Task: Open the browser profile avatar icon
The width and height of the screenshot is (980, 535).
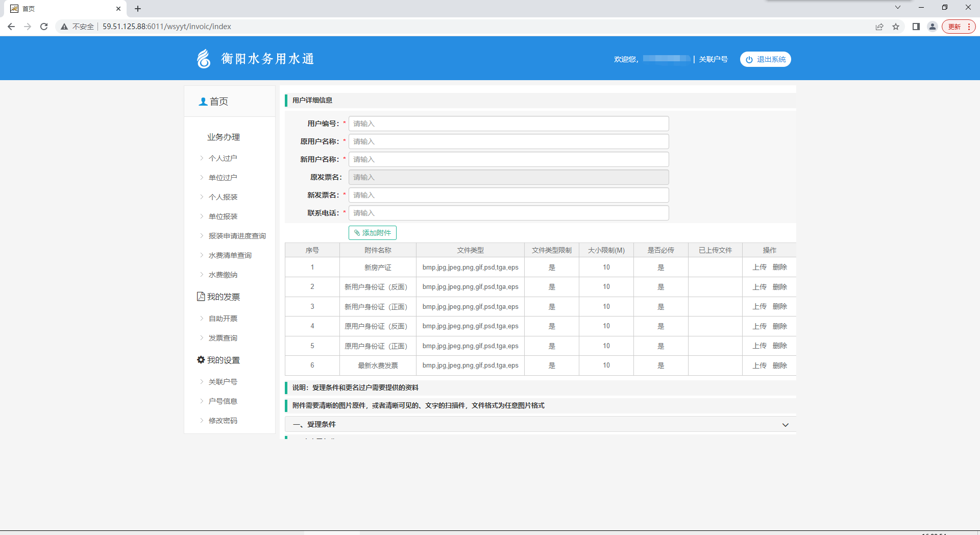Action: click(933, 27)
